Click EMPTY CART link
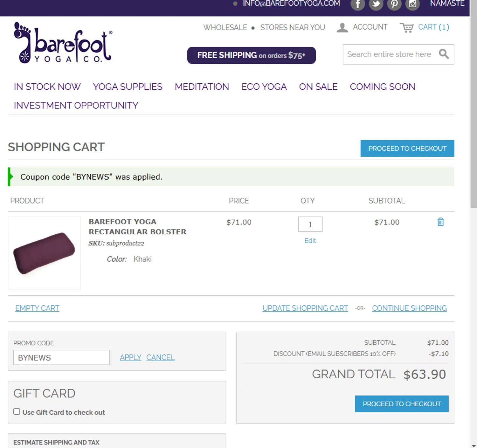This screenshot has height=448, width=477. (37, 308)
